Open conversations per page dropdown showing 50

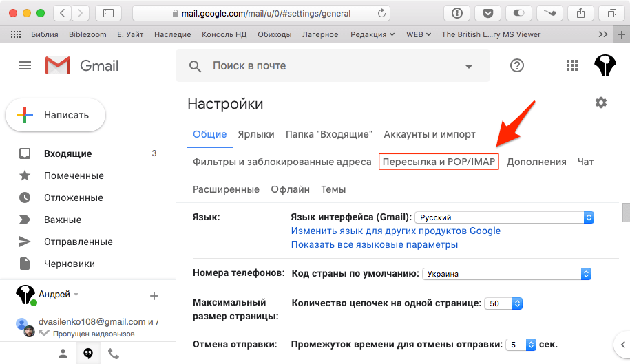503,303
